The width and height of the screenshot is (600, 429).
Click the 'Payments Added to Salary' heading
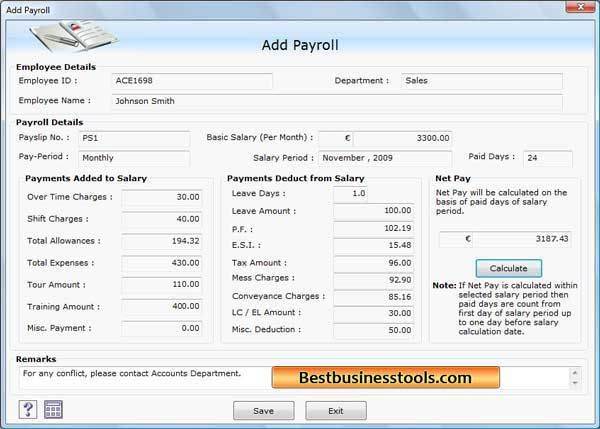[86, 178]
